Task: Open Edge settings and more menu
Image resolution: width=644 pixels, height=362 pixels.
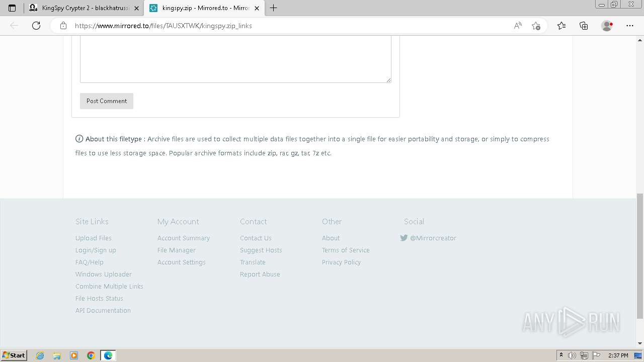Action: [x=630, y=26]
